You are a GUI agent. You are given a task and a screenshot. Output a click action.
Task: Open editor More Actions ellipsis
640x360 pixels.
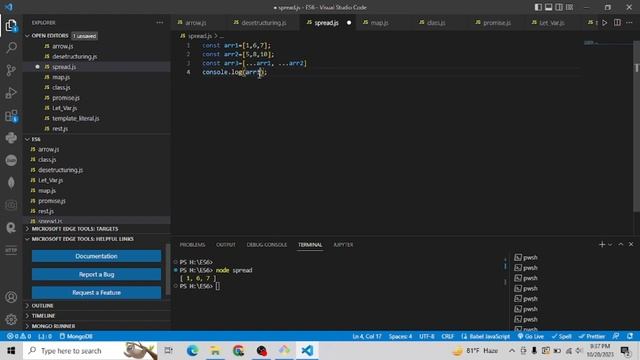[x=629, y=23]
